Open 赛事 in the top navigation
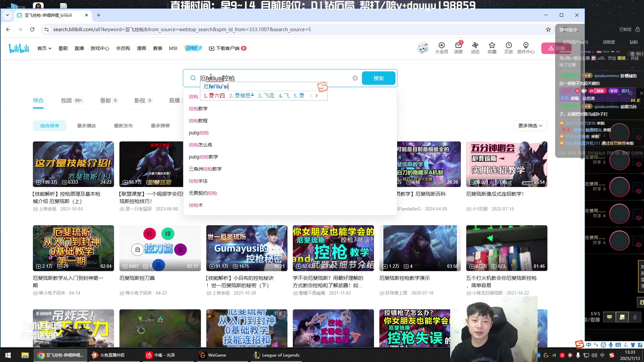 (157, 48)
